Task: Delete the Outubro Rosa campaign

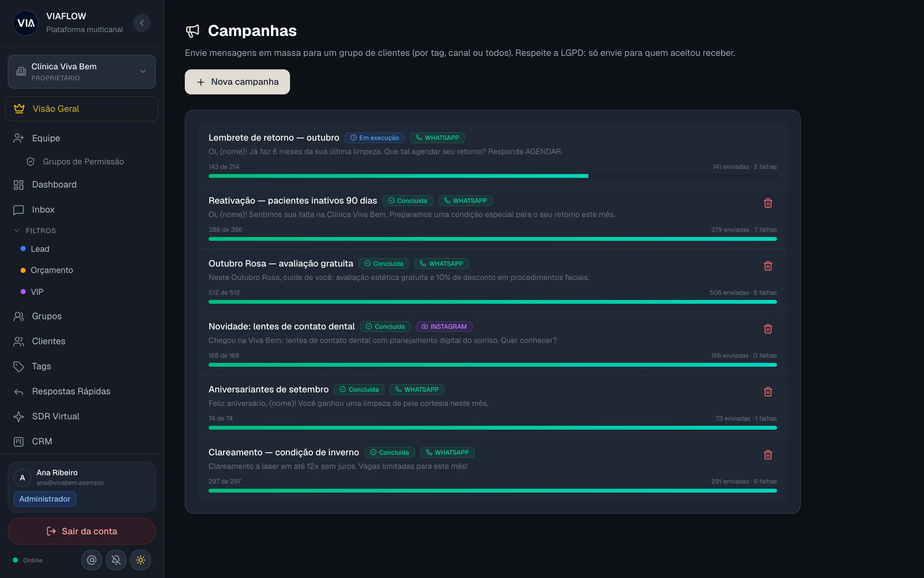Action: [x=768, y=266]
